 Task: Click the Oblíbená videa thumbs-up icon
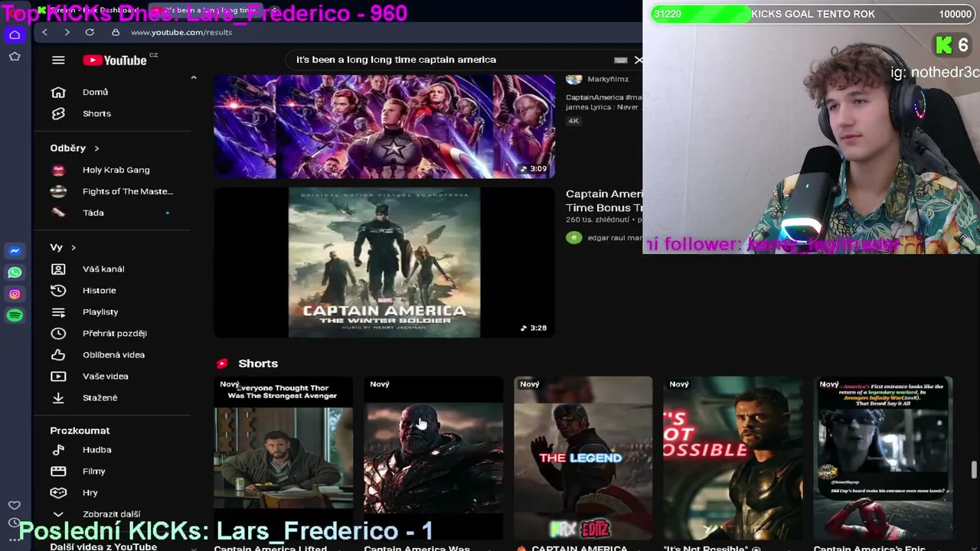pyautogui.click(x=58, y=354)
